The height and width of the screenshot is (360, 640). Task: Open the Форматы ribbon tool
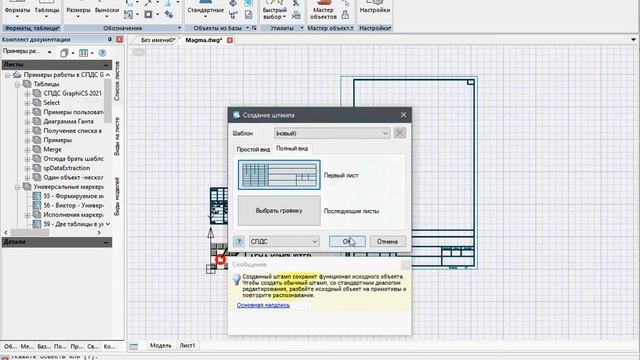(17, 10)
